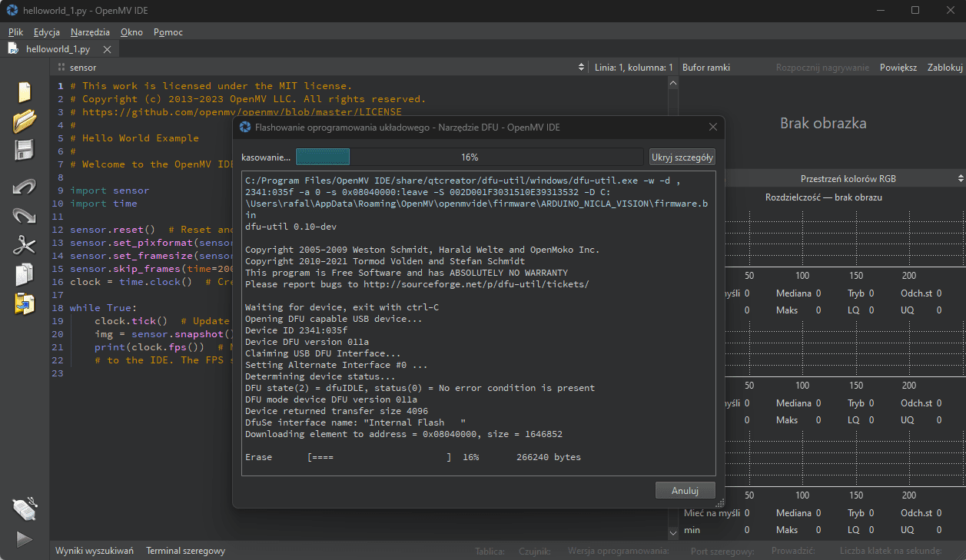The width and height of the screenshot is (966, 560).
Task: Click Zablokuj in frame buffer header
Action: coord(945,68)
